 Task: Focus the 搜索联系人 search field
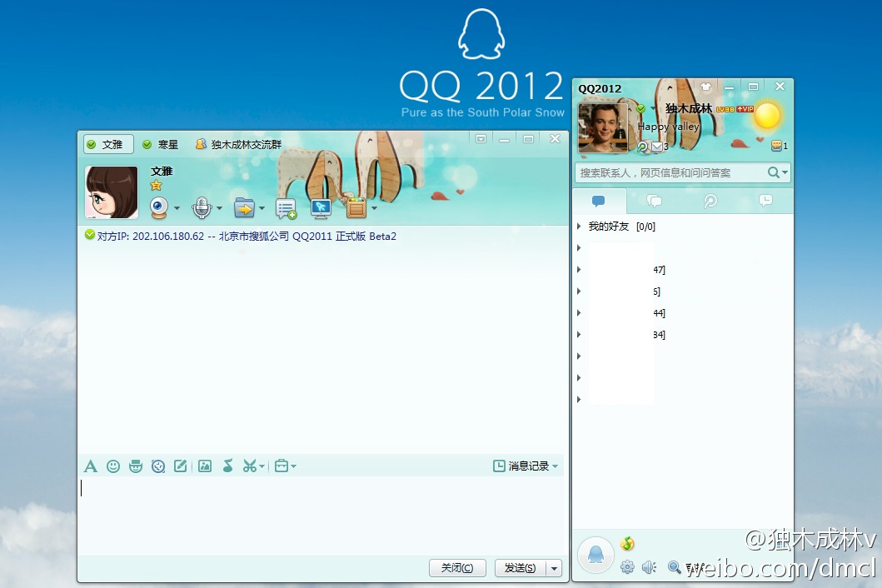(x=670, y=172)
